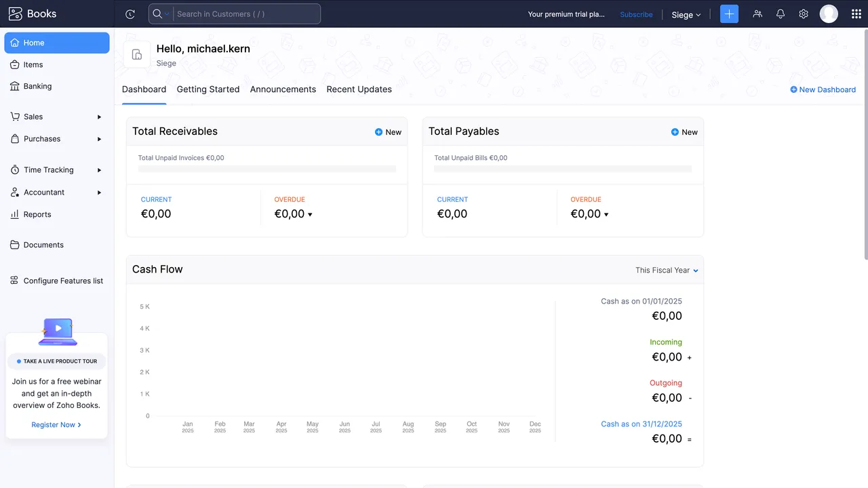868x488 pixels.
Task: Expand the Sales submenu arrow
Action: coord(99,117)
